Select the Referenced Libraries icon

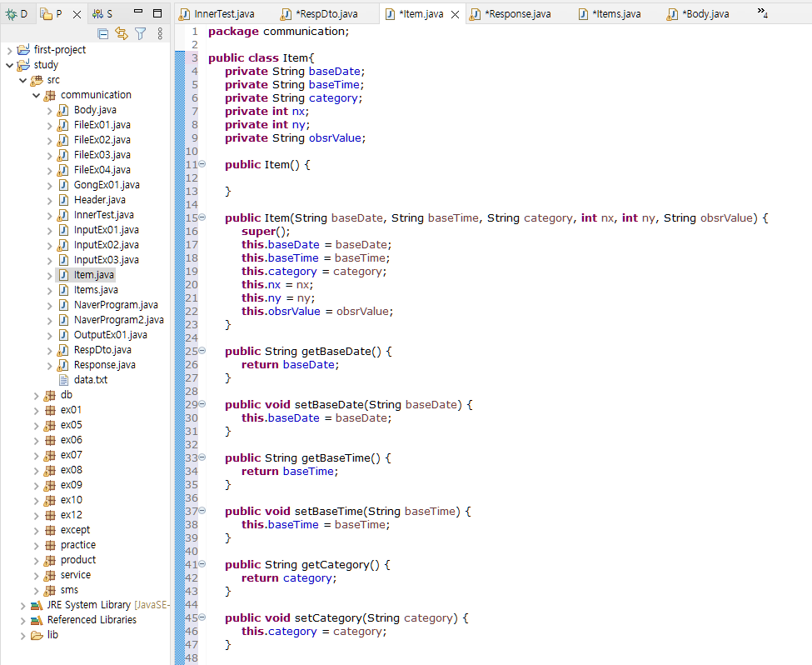pos(37,621)
